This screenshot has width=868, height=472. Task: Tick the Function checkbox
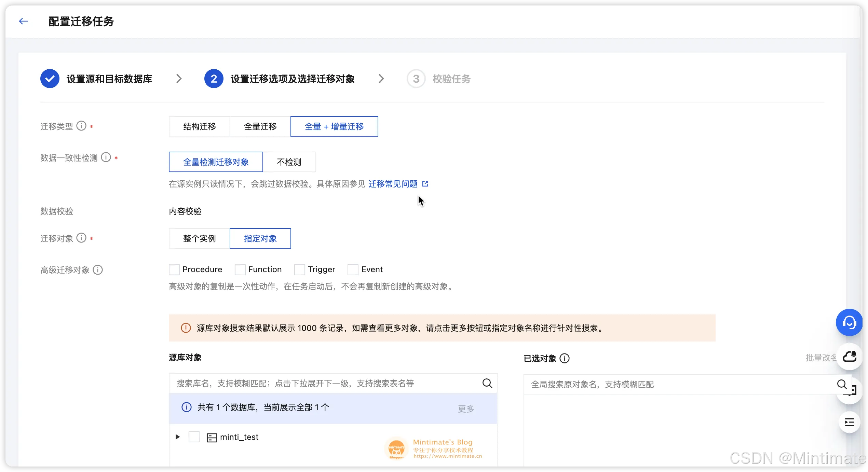coord(240,270)
